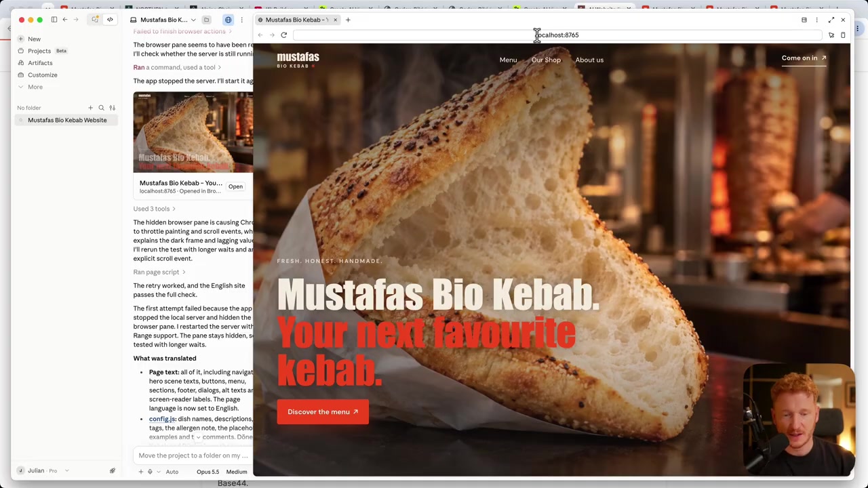The height and width of the screenshot is (488, 868).
Task: Open the Julian Pro account menu
Action: click(x=42, y=470)
